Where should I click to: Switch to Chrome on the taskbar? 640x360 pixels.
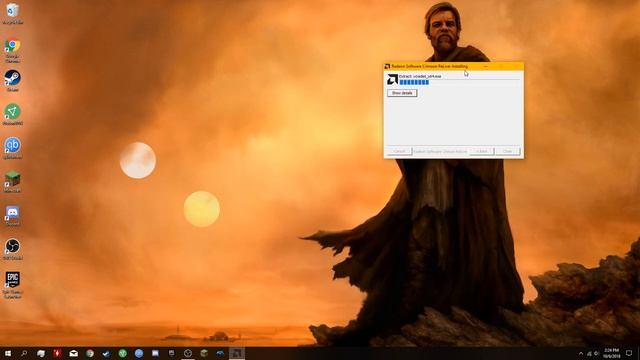pyautogui.click(x=90, y=353)
